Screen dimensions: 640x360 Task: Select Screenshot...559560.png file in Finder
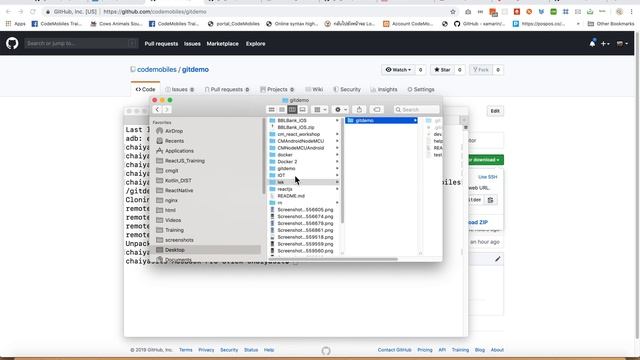click(x=304, y=251)
